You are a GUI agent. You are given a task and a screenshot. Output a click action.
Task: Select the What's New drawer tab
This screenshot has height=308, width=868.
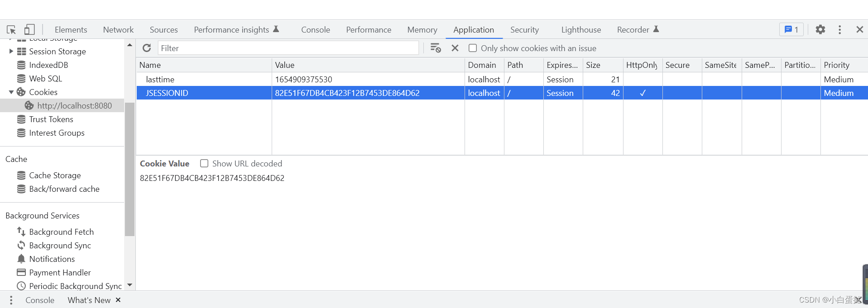tap(89, 300)
